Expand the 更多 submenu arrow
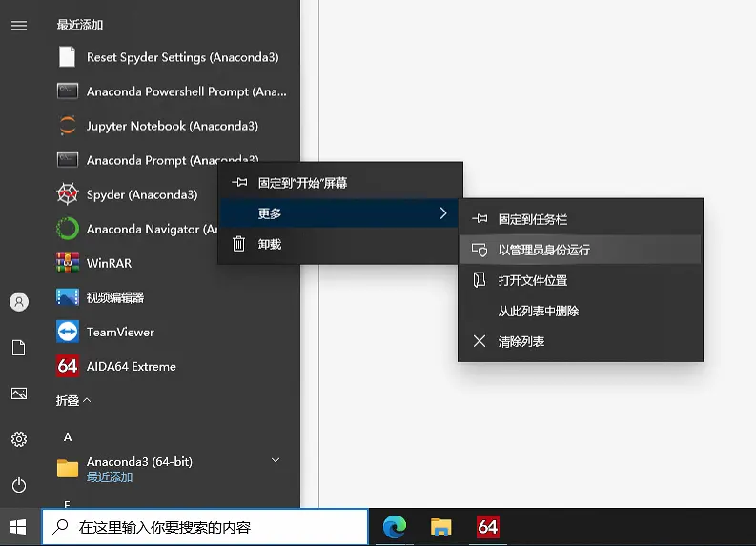This screenshot has width=756, height=546. [x=443, y=213]
